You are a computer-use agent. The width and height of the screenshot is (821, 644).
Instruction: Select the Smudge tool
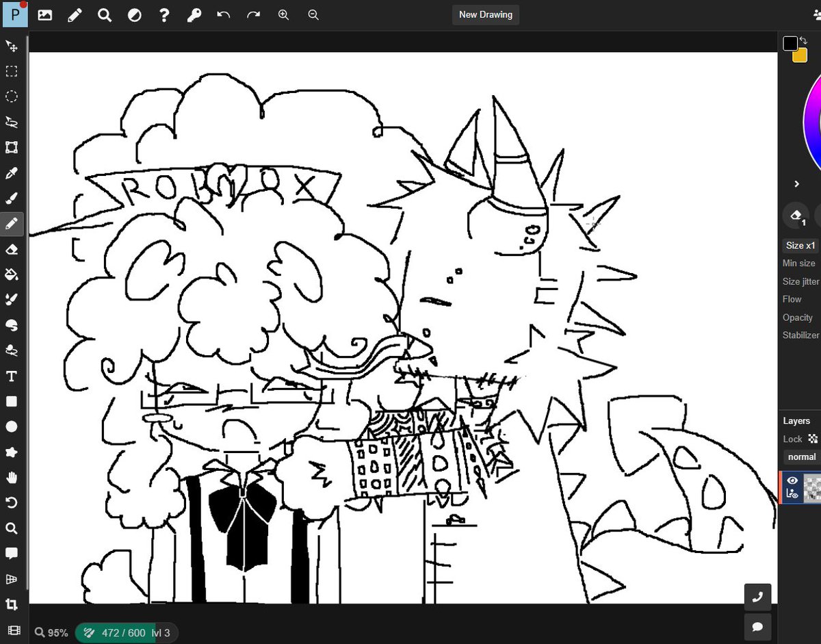tap(12, 325)
